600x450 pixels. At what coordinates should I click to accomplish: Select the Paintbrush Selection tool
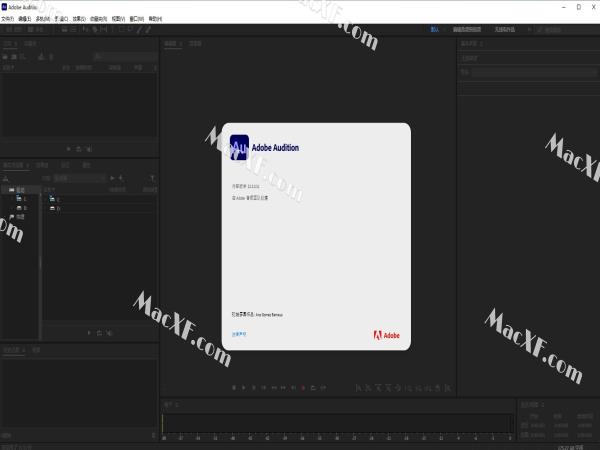[140, 29]
